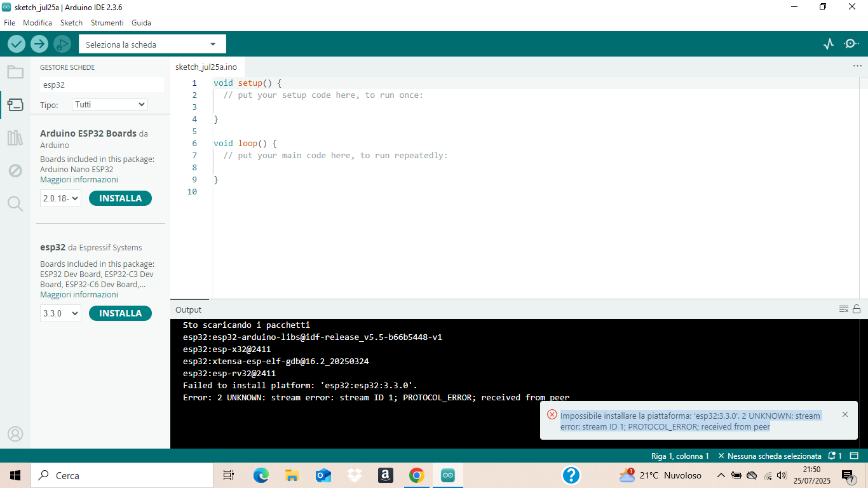Open the Windows notification center
Image resolution: width=868 pixels, height=488 pixels.
pos(848,475)
